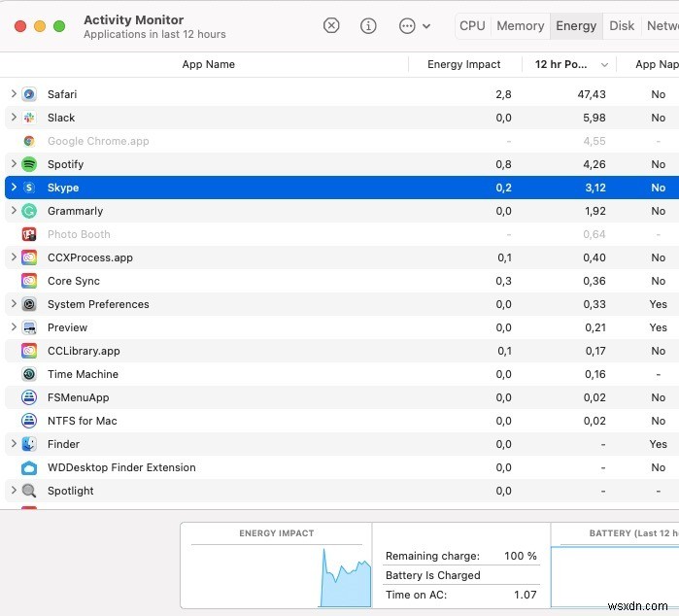Expand the Finder row disclosure arrow
The image size is (679, 616).
[14, 444]
